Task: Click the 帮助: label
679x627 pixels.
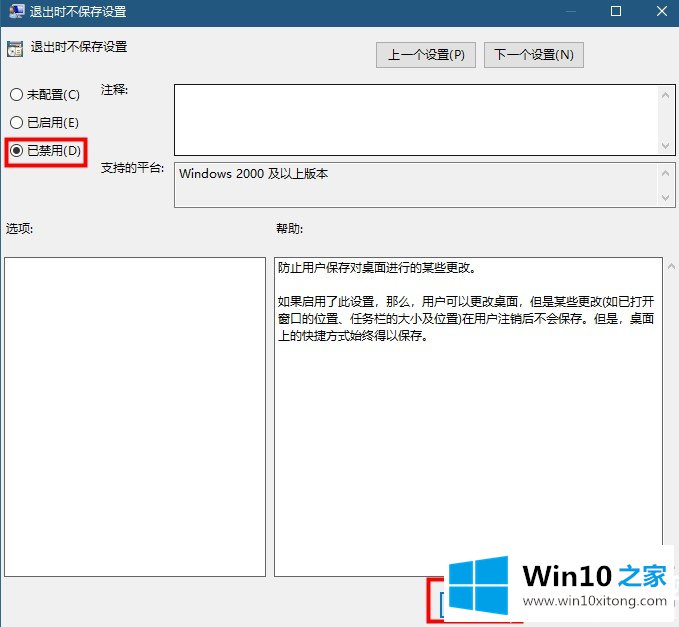Action: (x=289, y=228)
